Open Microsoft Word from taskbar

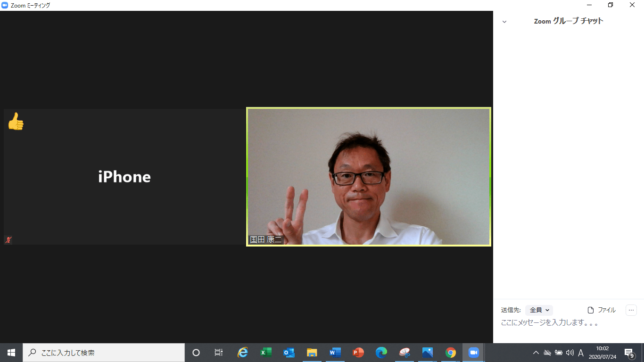pos(335,353)
